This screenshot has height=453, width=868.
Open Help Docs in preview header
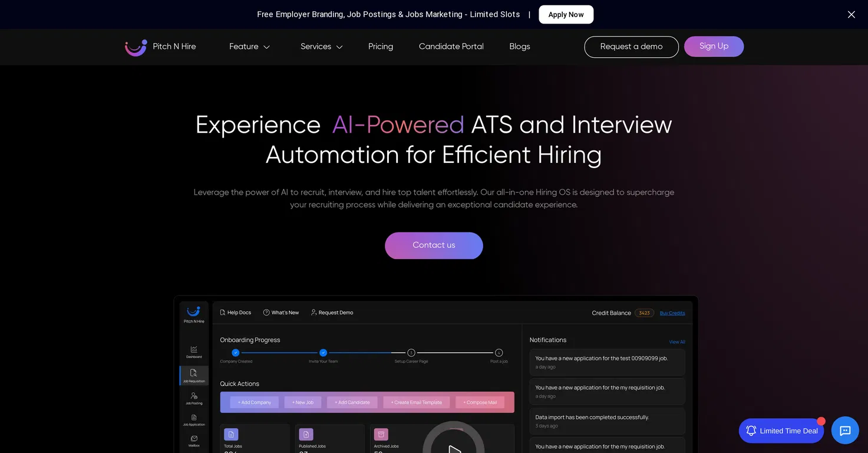pyautogui.click(x=235, y=313)
